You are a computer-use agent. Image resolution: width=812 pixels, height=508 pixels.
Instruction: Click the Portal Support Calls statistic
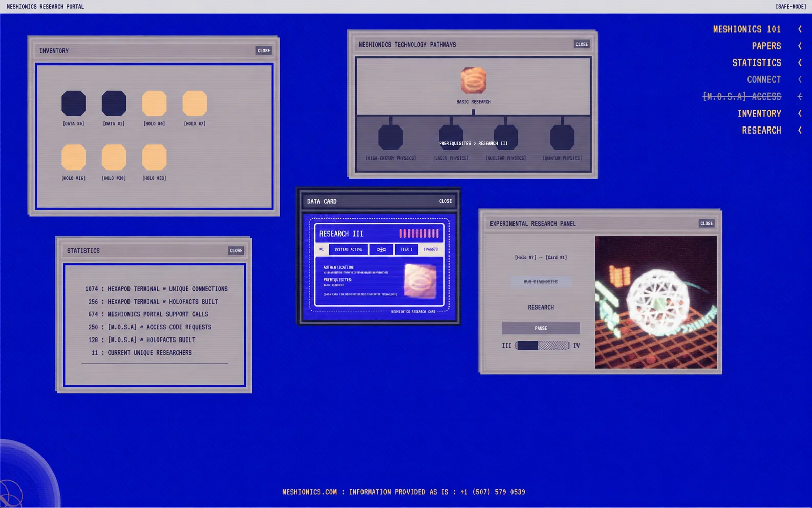coord(148,314)
